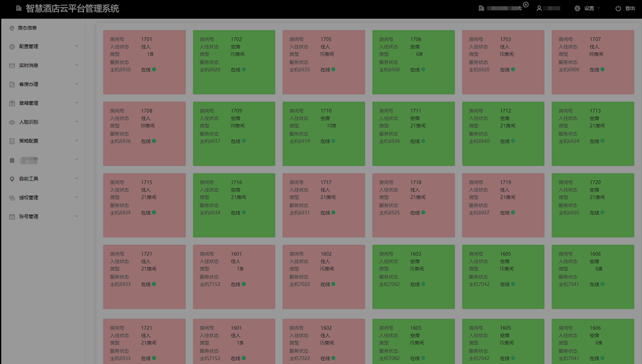The width and height of the screenshot is (642, 364).
Task: Click the icon beside the blurred sidebar item
Action: click(x=12, y=161)
